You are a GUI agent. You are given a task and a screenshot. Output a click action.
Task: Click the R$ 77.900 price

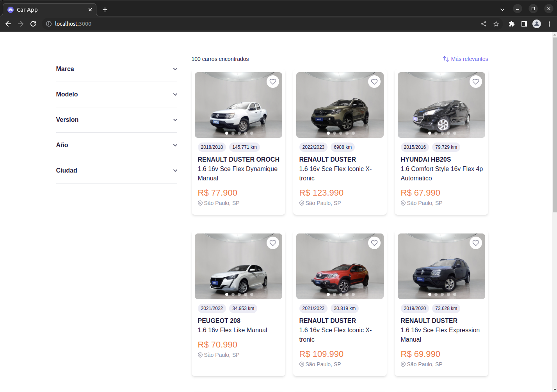(217, 193)
